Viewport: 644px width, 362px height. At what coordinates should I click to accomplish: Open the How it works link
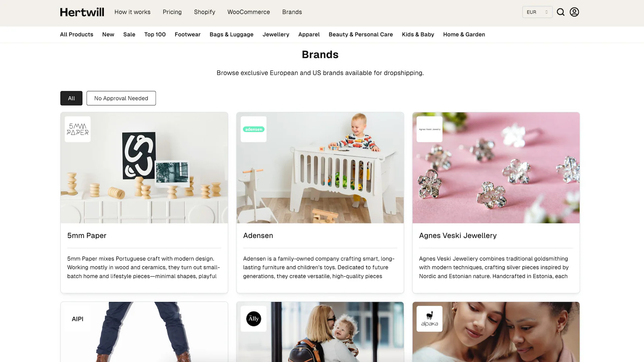132,12
